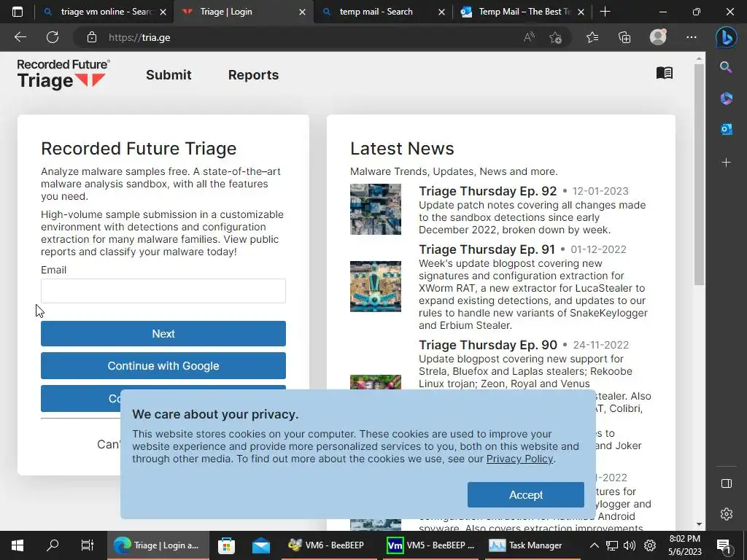Click the scrollbar down arrow
Image resolution: width=747 pixels, height=560 pixels.
coord(699,524)
